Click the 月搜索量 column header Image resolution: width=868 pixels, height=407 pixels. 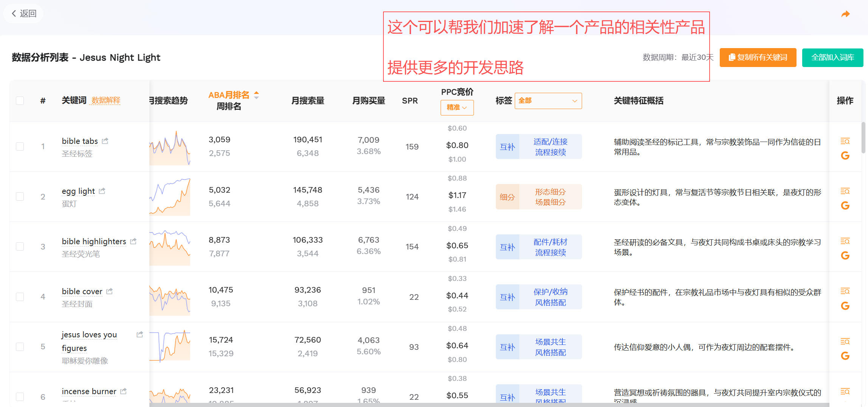(x=307, y=101)
